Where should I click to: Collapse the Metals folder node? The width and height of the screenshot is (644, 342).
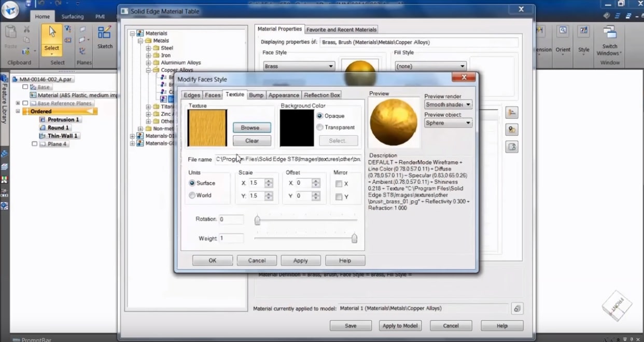(x=141, y=40)
